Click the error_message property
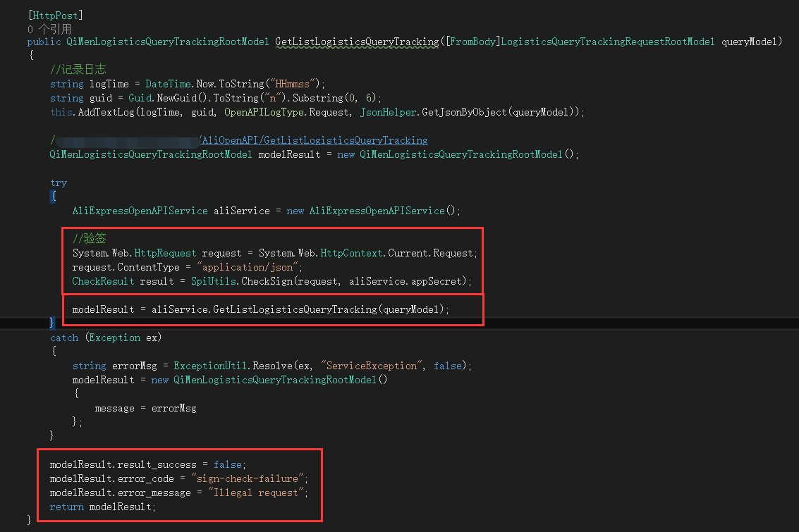 point(154,493)
